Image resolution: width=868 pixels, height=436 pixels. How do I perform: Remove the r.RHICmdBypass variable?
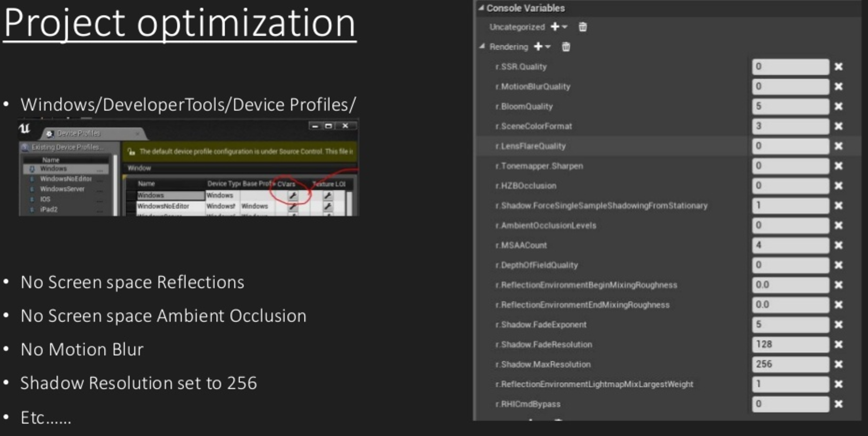pyautogui.click(x=839, y=404)
